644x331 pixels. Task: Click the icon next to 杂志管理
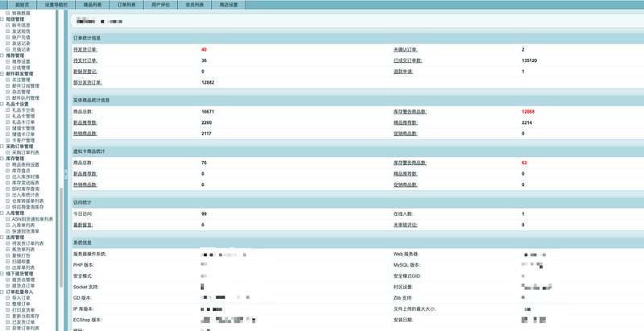(7, 92)
